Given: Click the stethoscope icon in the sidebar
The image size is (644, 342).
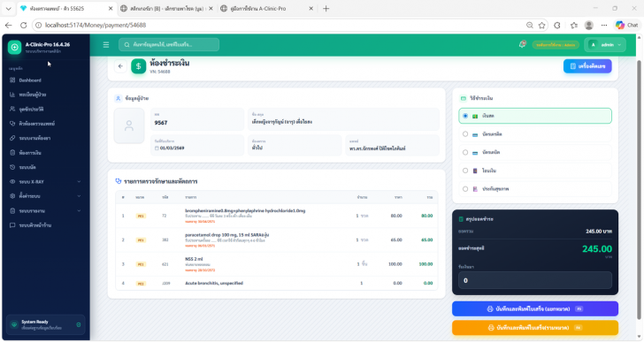Looking at the screenshot, I should [12, 124].
